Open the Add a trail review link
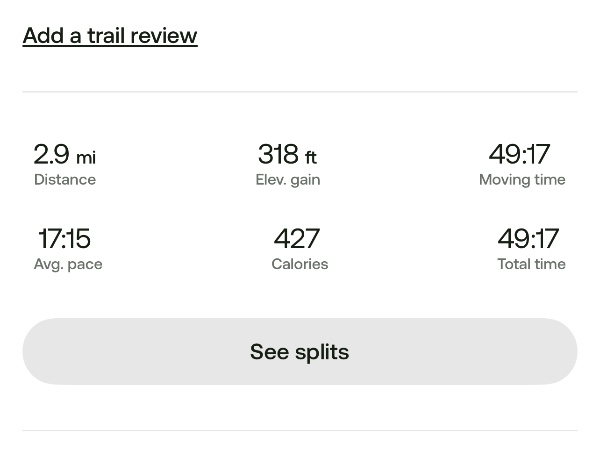This screenshot has width=600, height=450. [x=110, y=36]
